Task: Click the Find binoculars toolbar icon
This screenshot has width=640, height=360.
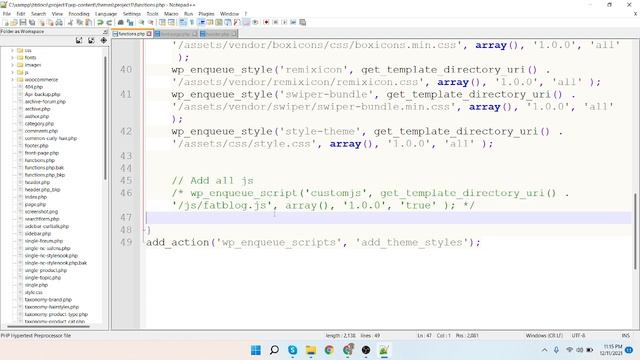Action: tap(121, 22)
